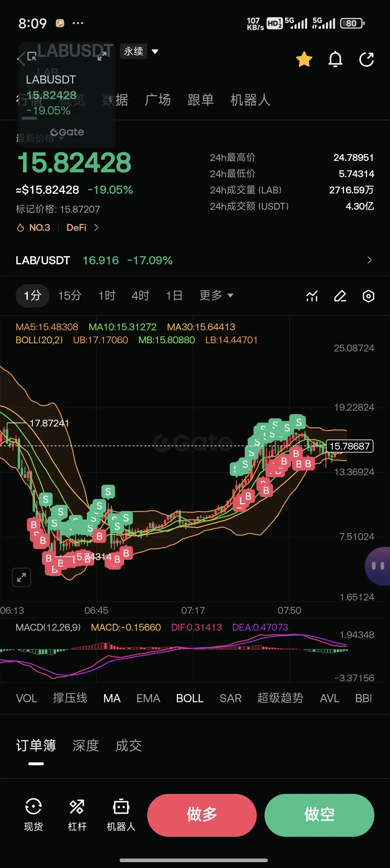Expand the floating LABUSDT mini window
Image resolution: width=390 pixels, height=868 pixels.
click(102, 56)
